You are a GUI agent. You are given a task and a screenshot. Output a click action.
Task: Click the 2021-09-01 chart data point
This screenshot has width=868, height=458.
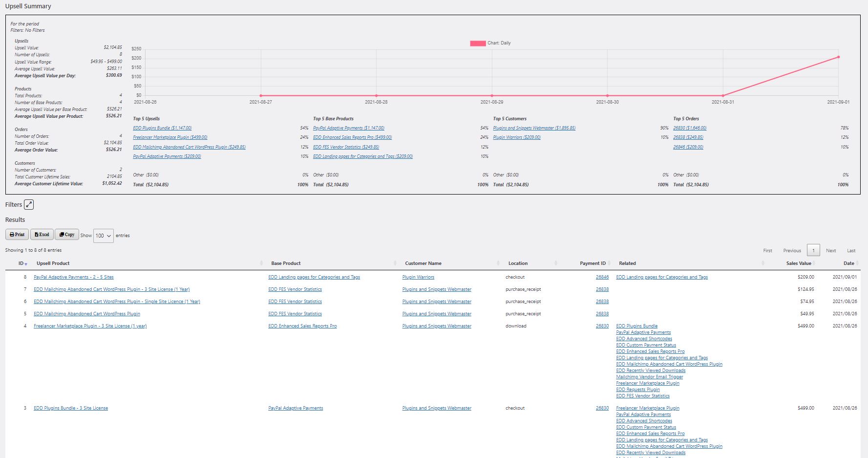point(838,57)
